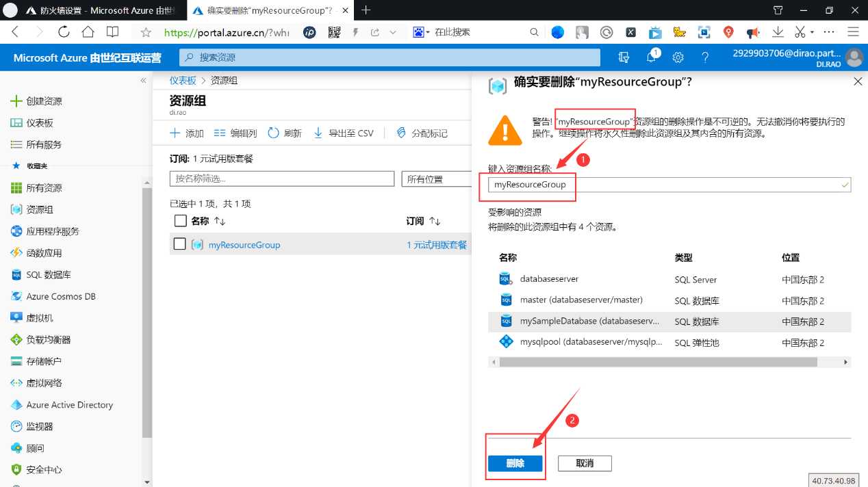Viewport: 868px width, 487px height.
Task: Open SQL 数据库 in sidebar
Action: [48, 275]
